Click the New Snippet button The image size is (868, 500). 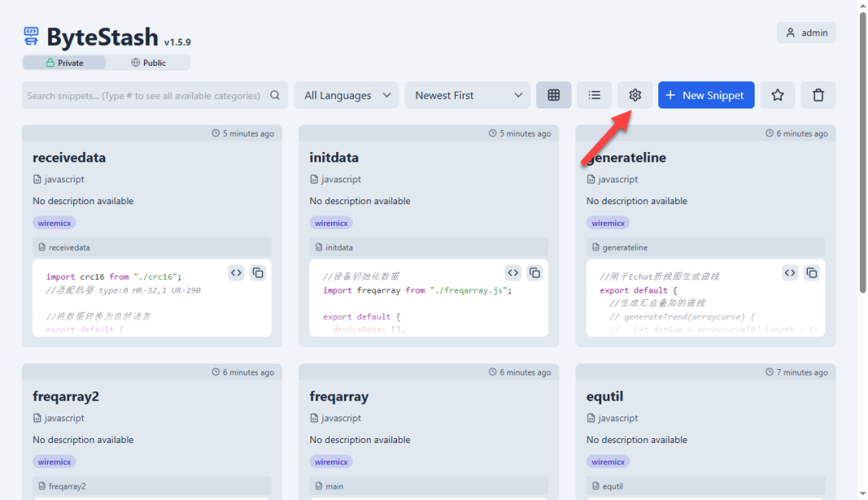(x=706, y=95)
